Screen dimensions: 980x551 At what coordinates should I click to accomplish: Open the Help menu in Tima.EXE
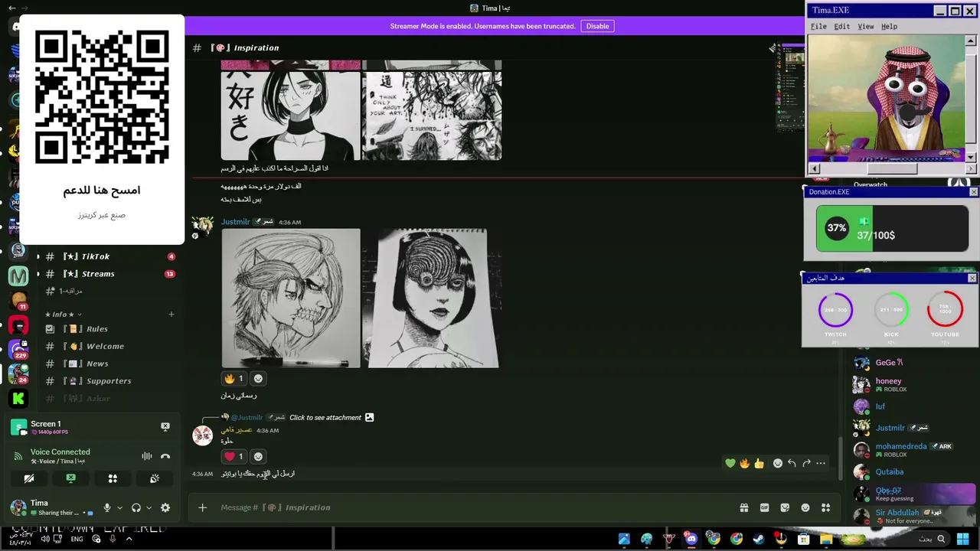889,26
